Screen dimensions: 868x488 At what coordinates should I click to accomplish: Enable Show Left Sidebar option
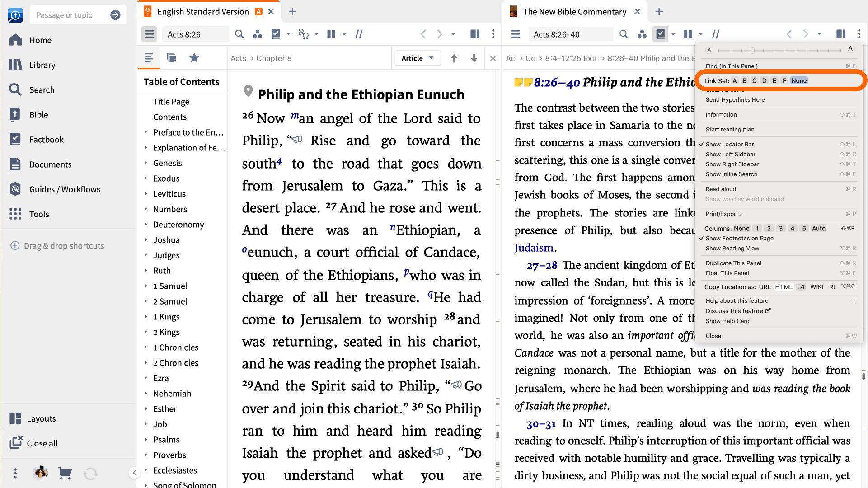click(x=731, y=154)
